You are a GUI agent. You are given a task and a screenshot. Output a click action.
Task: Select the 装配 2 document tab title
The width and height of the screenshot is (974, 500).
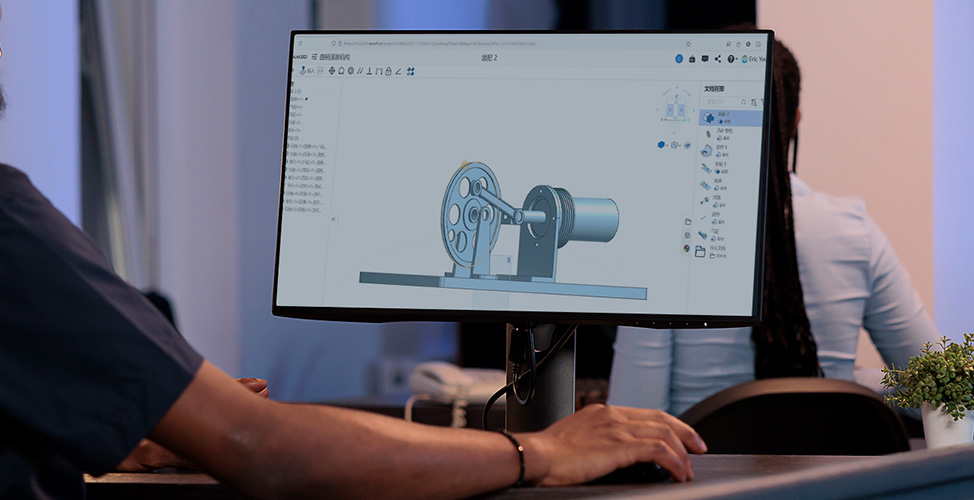click(489, 59)
